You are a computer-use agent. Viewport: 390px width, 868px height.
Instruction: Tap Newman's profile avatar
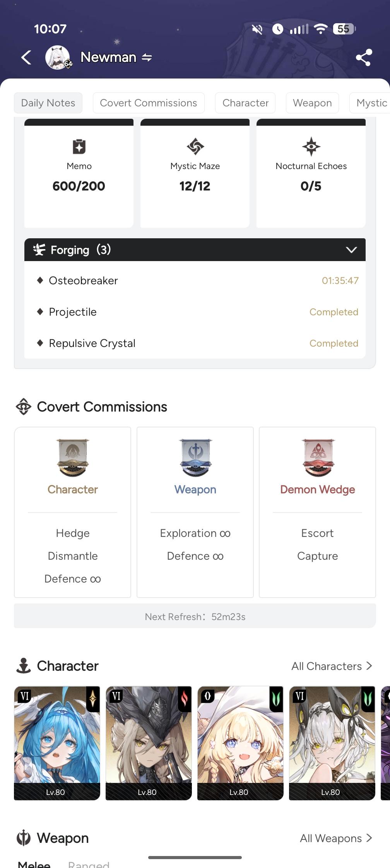58,58
